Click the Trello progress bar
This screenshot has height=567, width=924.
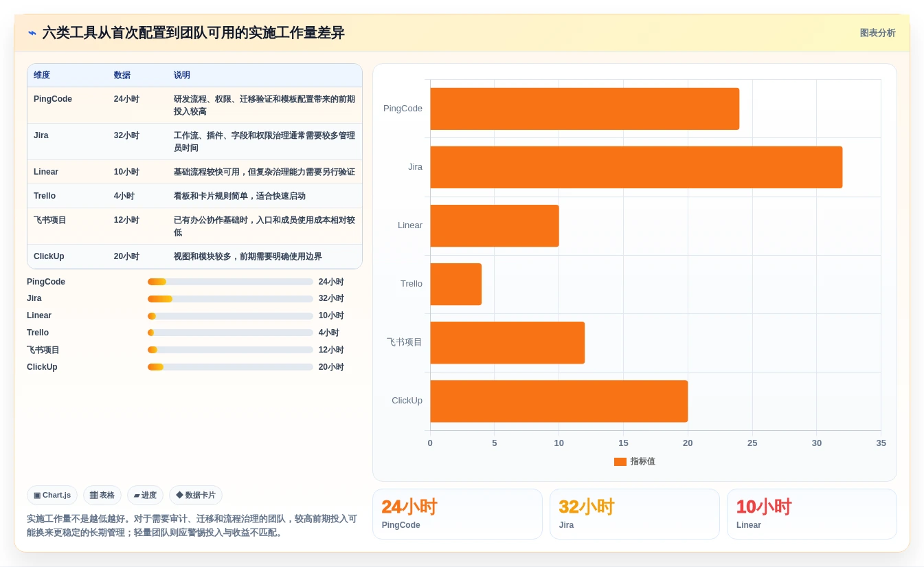[230, 333]
